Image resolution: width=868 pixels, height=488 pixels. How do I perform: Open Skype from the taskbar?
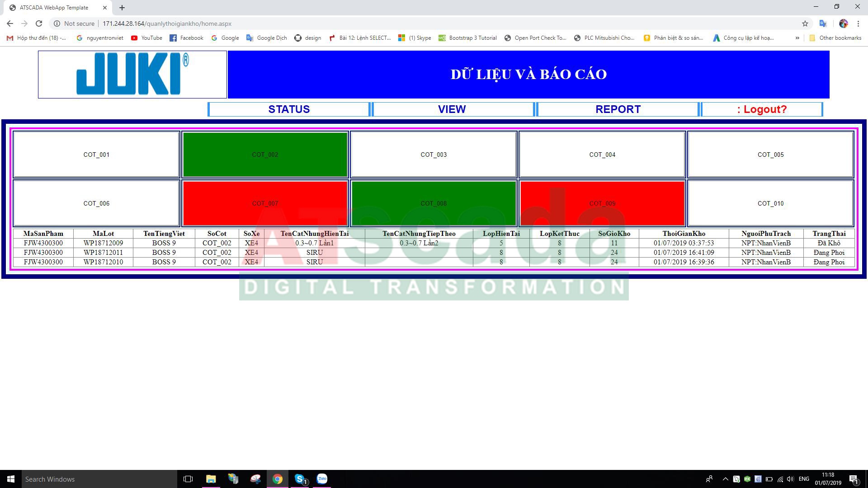pyautogui.click(x=300, y=479)
